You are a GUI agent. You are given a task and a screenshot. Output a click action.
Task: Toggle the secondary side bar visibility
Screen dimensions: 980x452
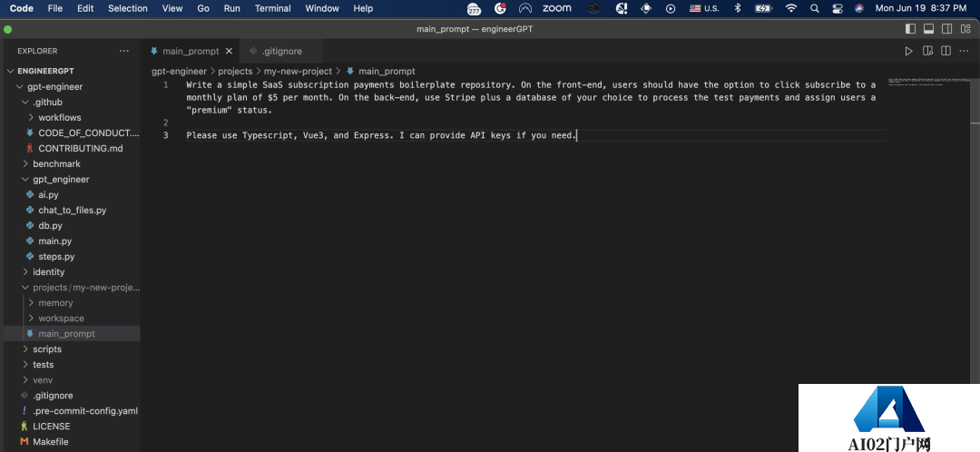pos(946,29)
